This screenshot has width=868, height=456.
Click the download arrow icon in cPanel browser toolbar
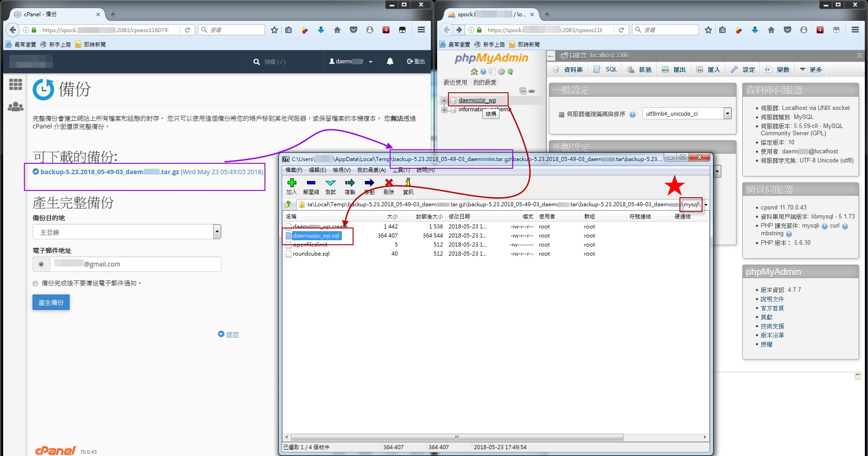(321, 30)
